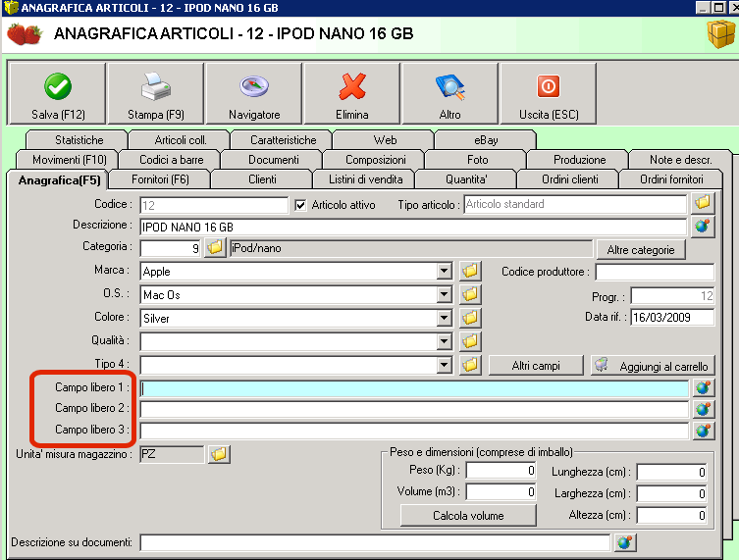Click into the Descrizione field IPOD NANO 16 GB
This screenshot has height=560, width=739.
tap(413, 227)
